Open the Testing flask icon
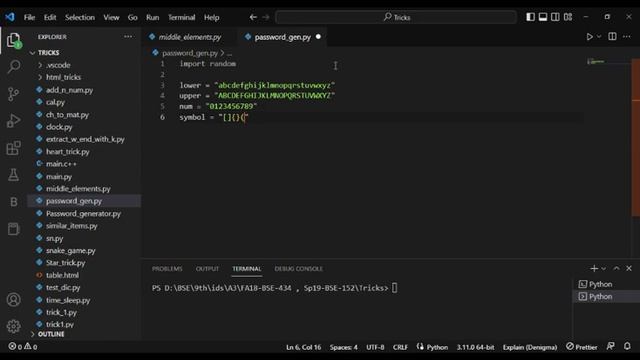The image size is (640, 360). click(x=13, y=175)
